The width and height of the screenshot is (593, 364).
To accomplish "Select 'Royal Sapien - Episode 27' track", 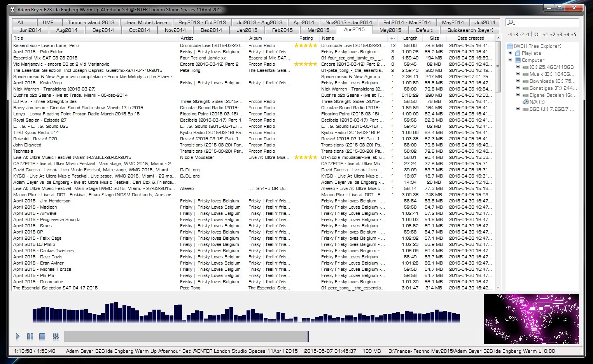I will [x=254, y=120].
